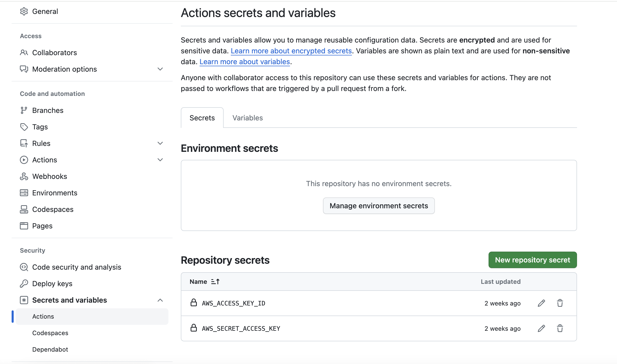
Task: Expand the Actions settings chevron
Action: (x=160, y=160)
